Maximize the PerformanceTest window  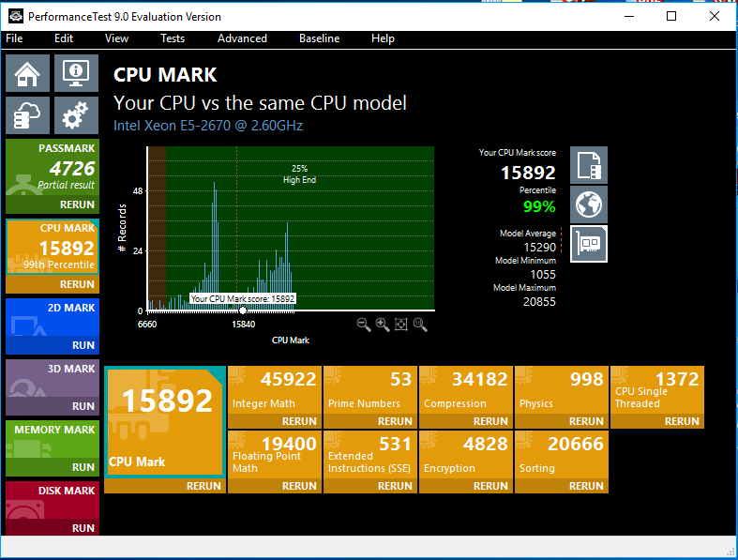(671, 16)
